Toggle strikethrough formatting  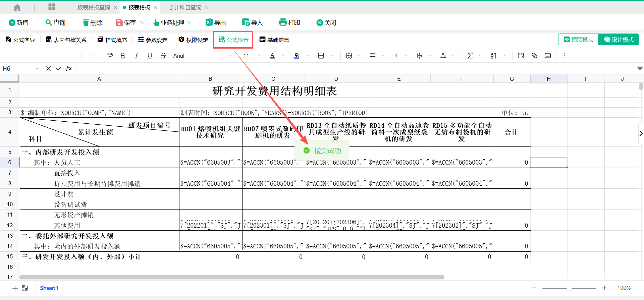[x=163, y=56]
